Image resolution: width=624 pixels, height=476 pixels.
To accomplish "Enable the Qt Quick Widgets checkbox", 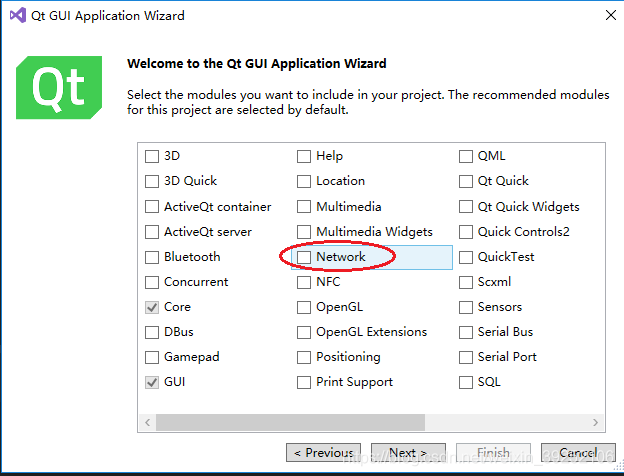I will pyautogui.click(x=466, y=207).
